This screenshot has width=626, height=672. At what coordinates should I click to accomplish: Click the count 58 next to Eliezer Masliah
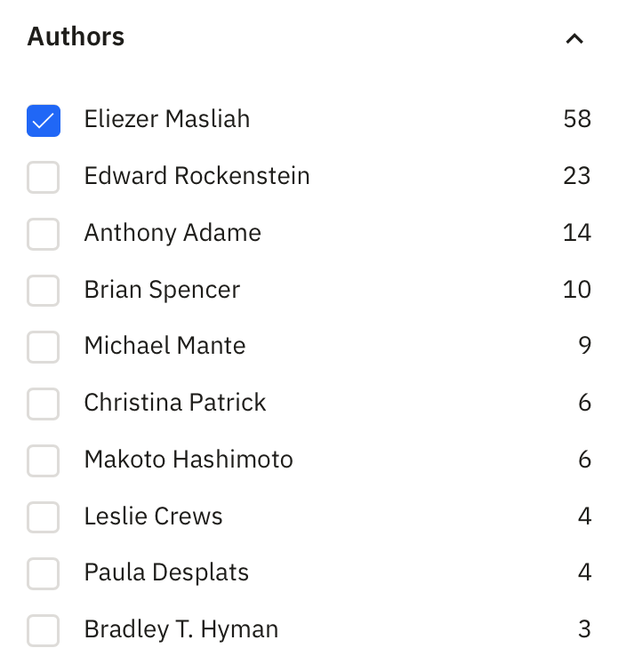pyautogui.click(x=577, y=119)
